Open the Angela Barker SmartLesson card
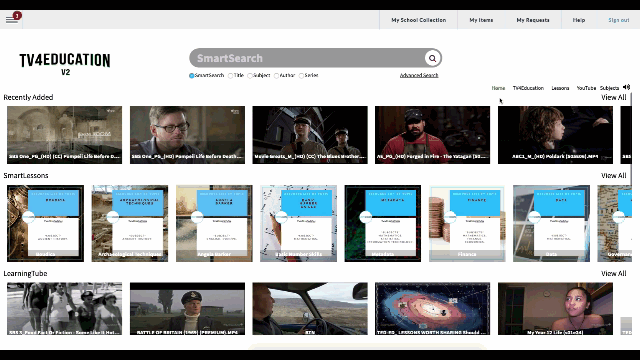The height and width of the screenshot is (360, 640). (214, 223)
